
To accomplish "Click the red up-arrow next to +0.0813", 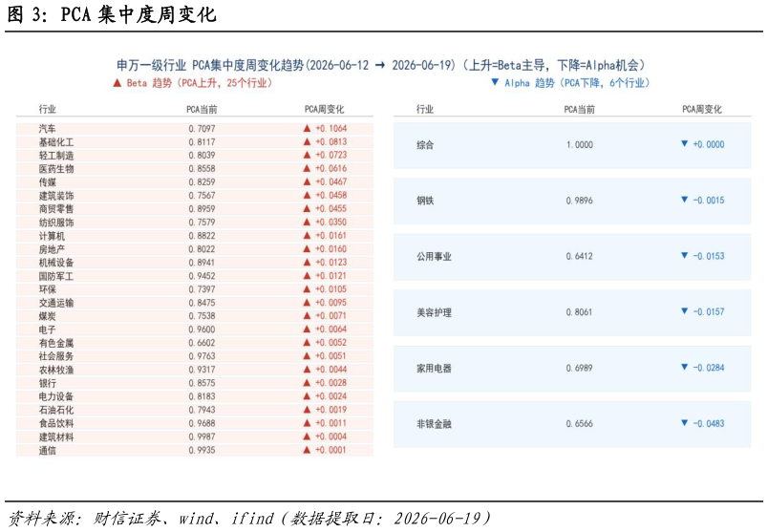I will click(x=307, y=141).
